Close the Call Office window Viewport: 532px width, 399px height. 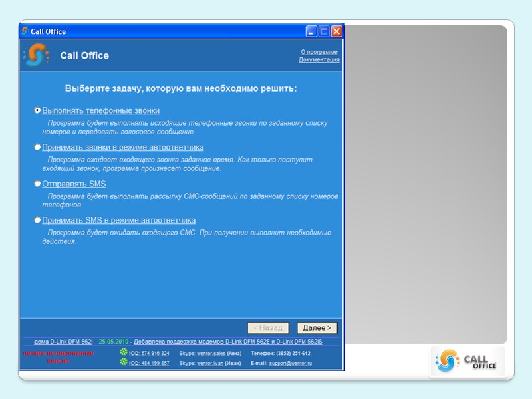pos(336,31)
